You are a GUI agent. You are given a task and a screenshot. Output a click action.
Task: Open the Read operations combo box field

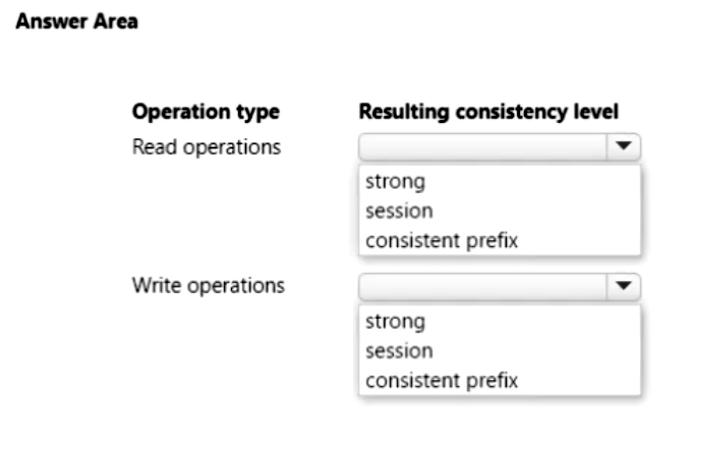click(x=499, y=147)
